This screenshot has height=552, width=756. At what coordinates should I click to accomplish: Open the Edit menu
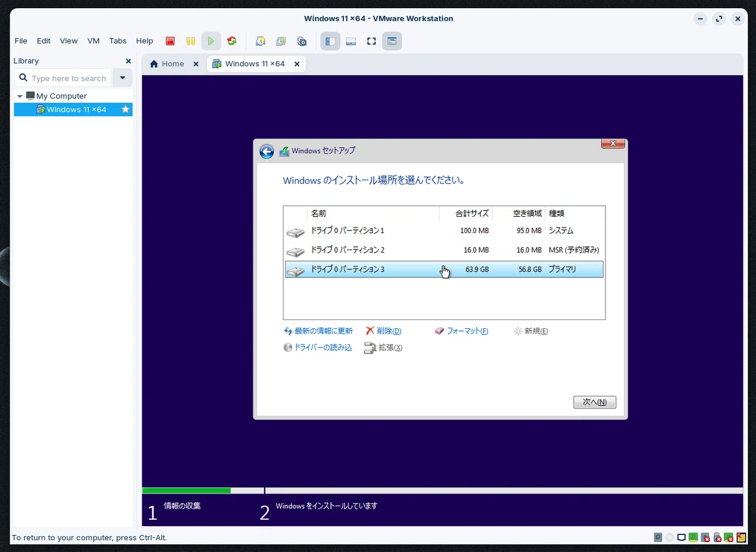[x=43, y=41]
